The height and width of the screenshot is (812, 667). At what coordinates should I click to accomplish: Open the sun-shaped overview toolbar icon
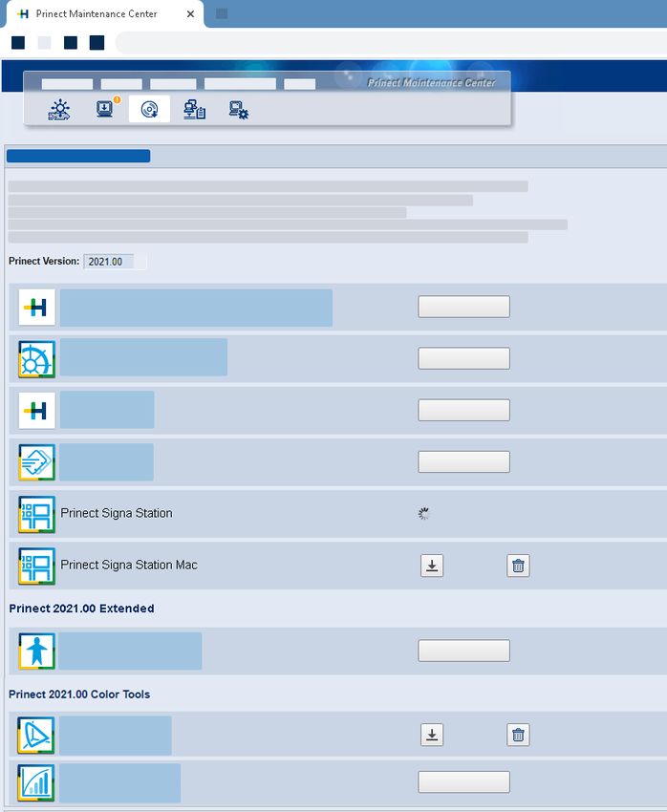click(x=59, y=109)
